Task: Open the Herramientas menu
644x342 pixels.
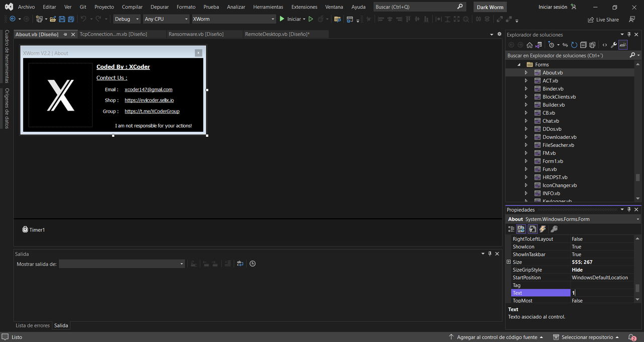Action: (268, 7)
